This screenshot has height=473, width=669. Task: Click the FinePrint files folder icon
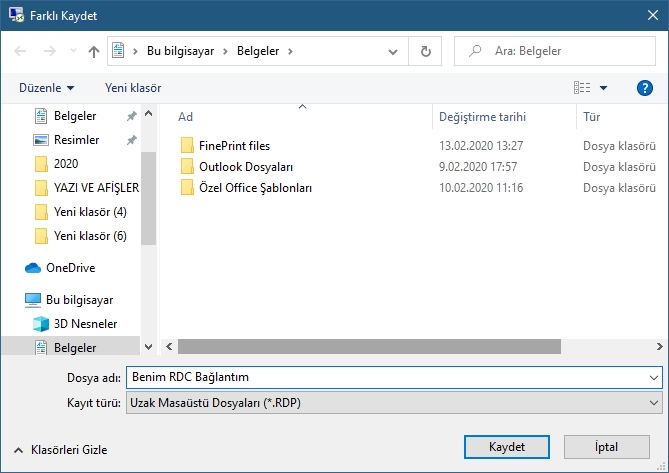tap(187, 145)
